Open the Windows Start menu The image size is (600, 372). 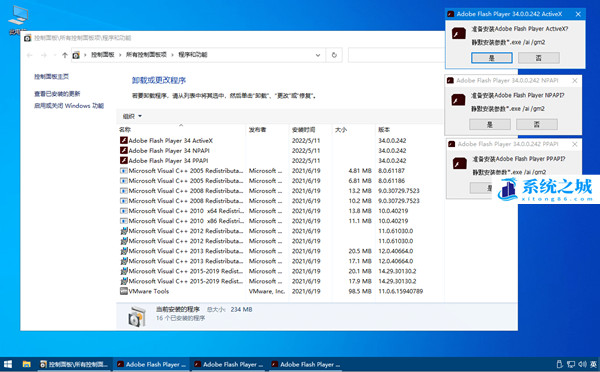(x=8, y=364)
